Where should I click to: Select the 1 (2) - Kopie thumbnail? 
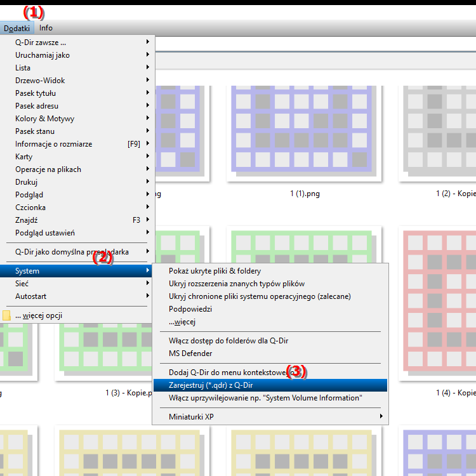[437, 133]
